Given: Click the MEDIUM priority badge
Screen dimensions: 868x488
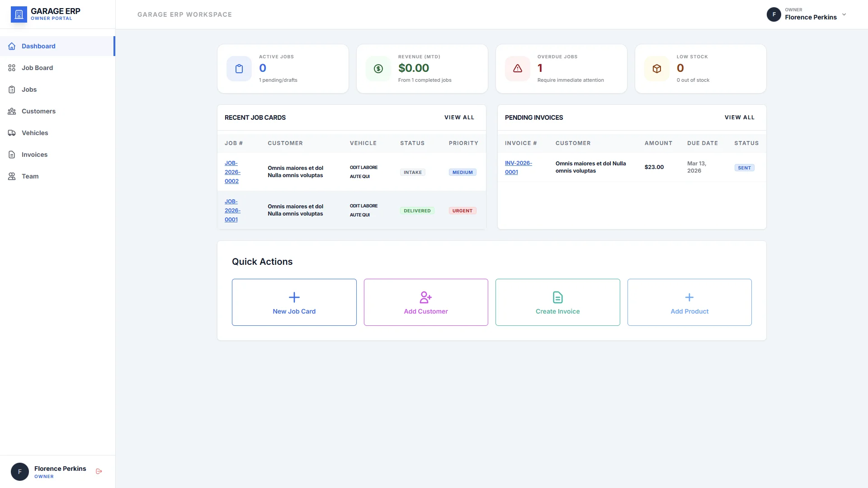Looking at the screenshot, I should (x=462, y=173).
